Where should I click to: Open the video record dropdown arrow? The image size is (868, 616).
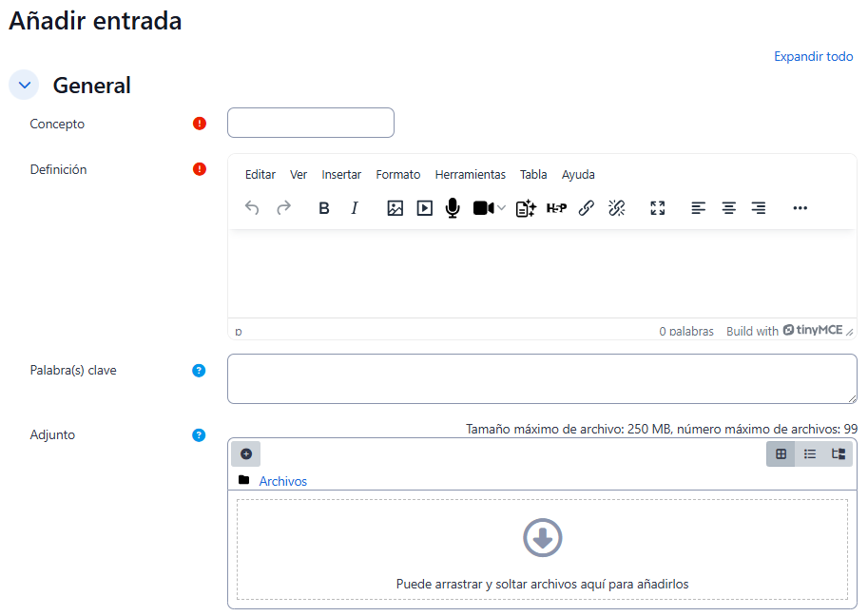(502, 208)
